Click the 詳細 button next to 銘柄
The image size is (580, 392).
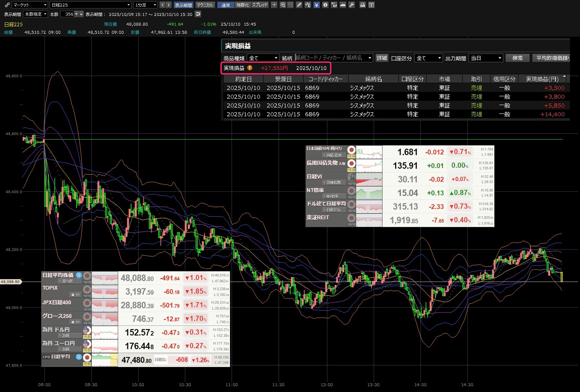382,58
